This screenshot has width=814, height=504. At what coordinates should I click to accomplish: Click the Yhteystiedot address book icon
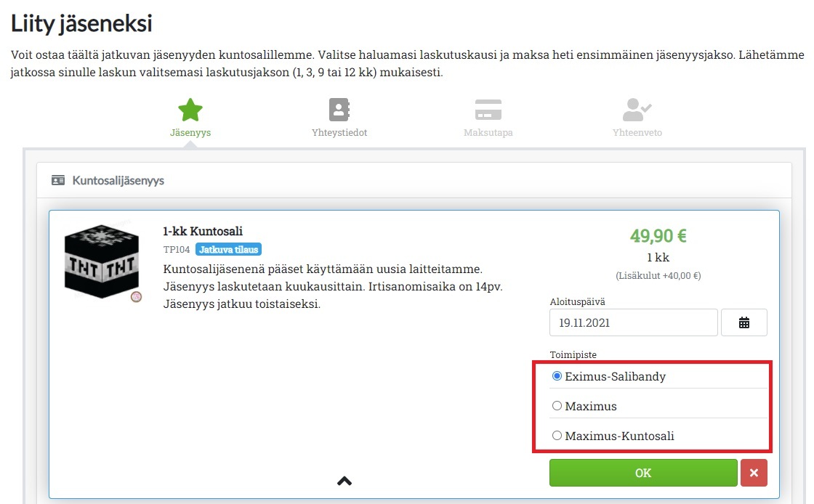339,110
